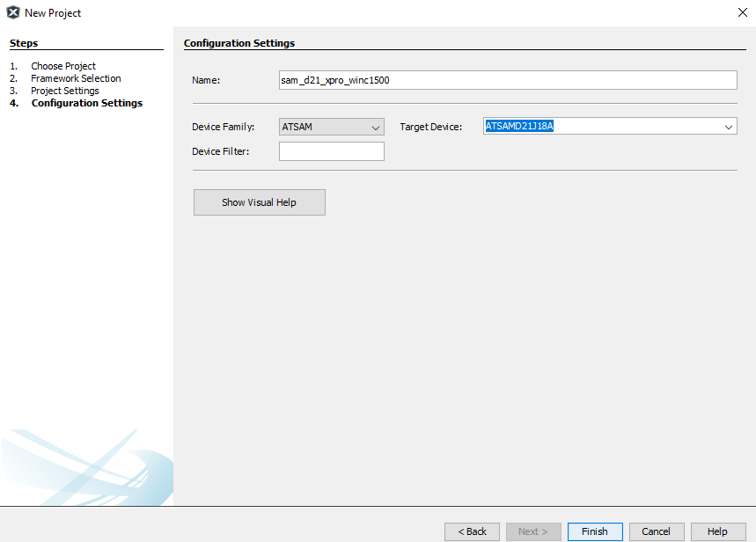This screenshot has width=756, height=542.
Task: Click the MPLAB icon in the title bar
Action: click(13, 13)
